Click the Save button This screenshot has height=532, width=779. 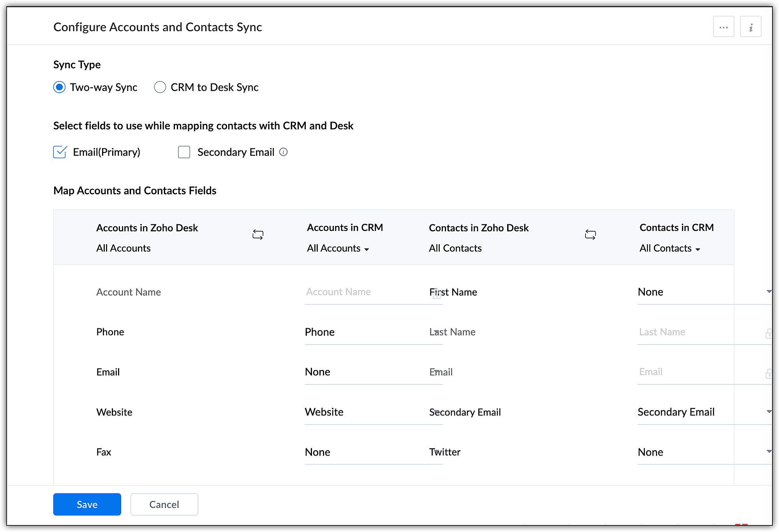click(87, 504)
